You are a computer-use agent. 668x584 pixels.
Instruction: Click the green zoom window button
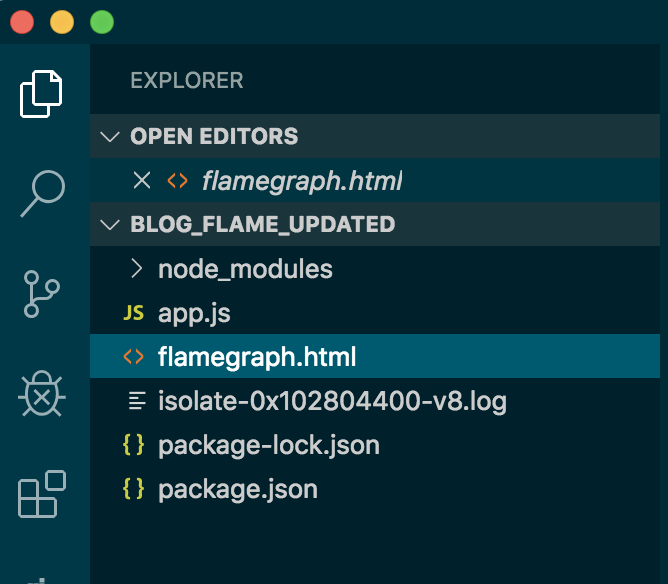tap(102, 22)
